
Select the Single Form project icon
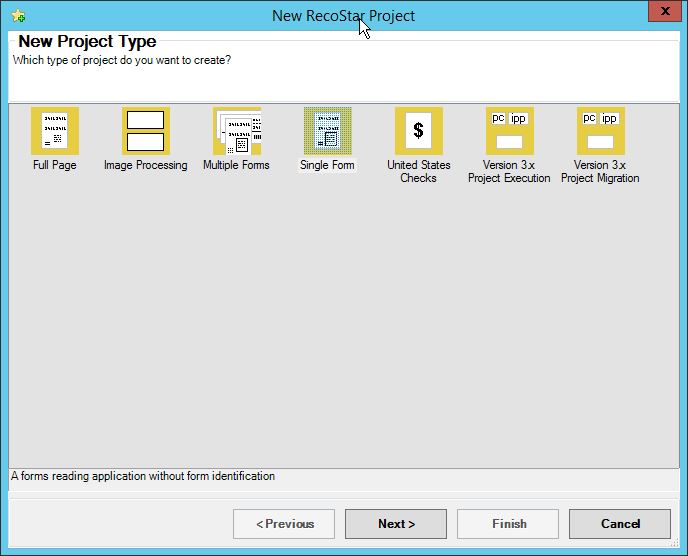pos(328,131)
